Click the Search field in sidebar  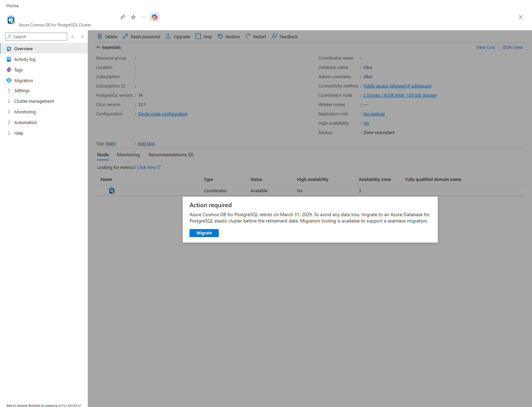pyautogui.click(x=36, y=37)
